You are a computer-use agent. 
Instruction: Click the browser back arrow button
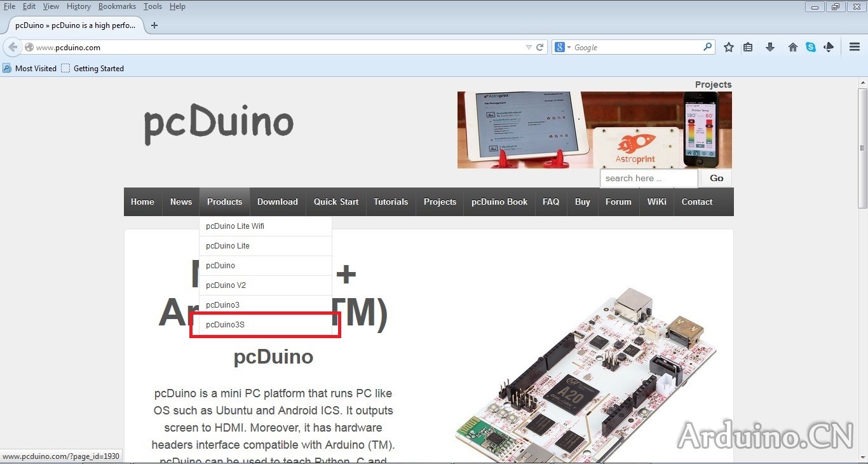click(x=12, y=47)
